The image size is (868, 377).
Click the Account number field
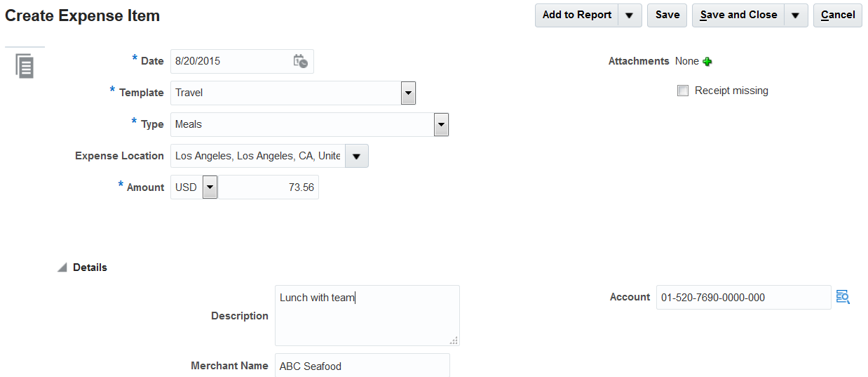(x=743, y=298)
